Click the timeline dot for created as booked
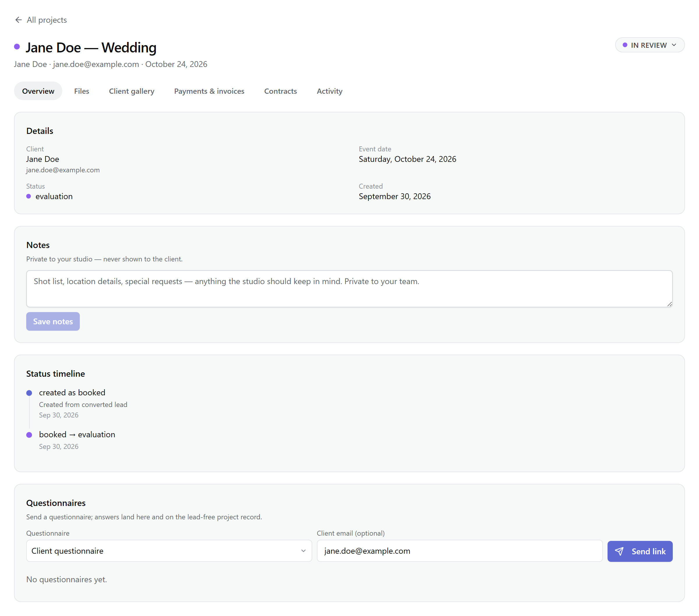This screenshot has width=699, height=616. [29, 393]
